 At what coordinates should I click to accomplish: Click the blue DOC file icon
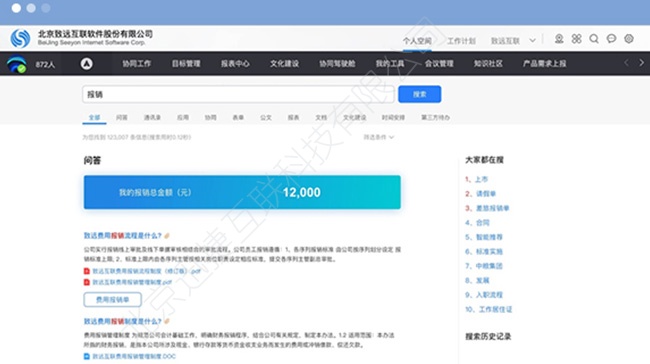pos(87,356)
